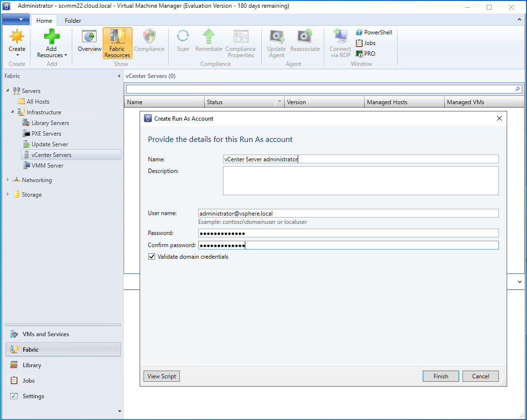Click the Description text box
Screen dimensions: 527x420
(361, 181)
